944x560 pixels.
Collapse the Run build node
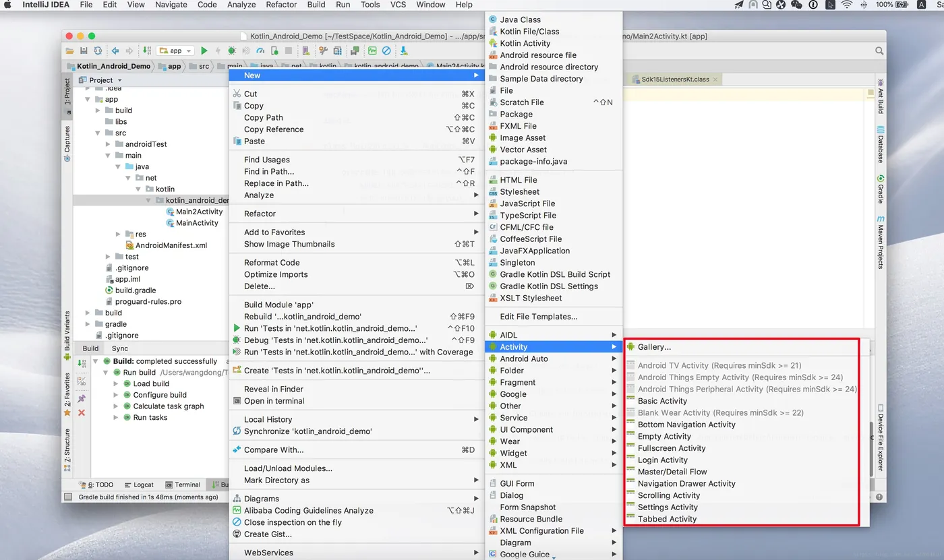(105, 373)
